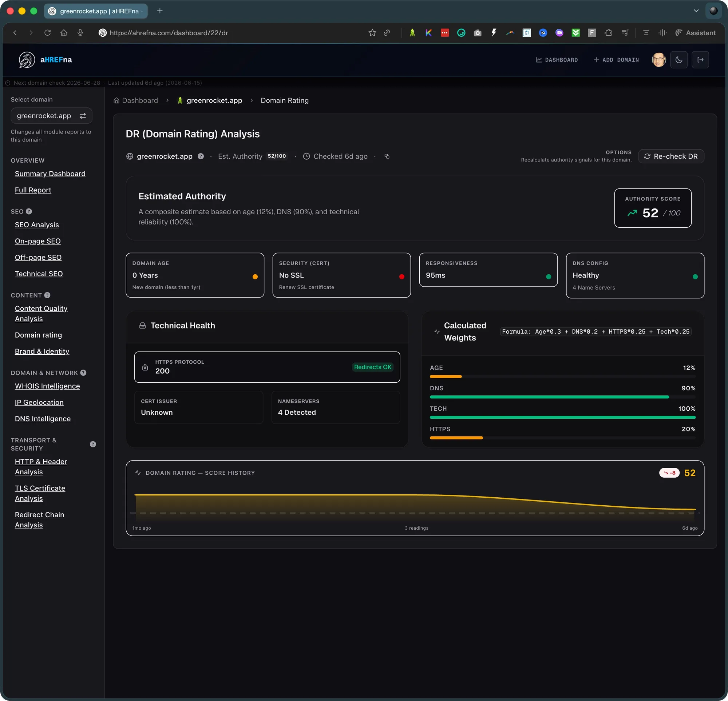Image resolution: width=728 pixels, height=701 pixels.
Task: Click help icon beside greenrocket.app title
Action: 201,156
